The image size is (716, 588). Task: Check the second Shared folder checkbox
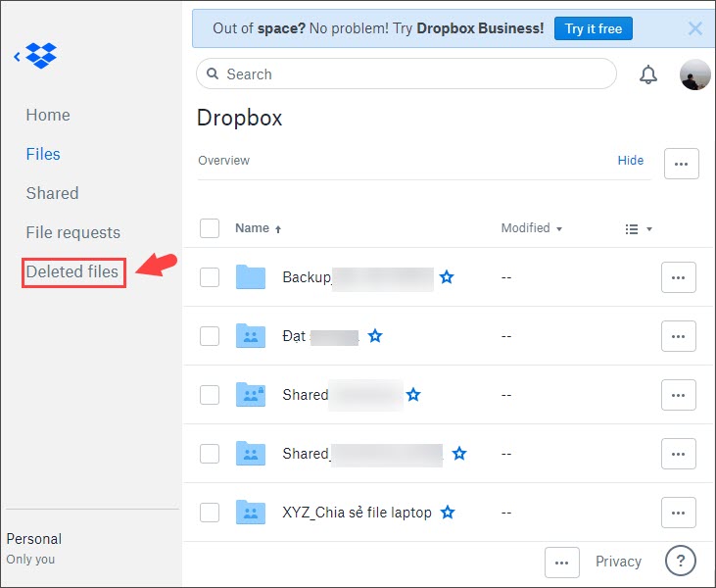point(210,454)
